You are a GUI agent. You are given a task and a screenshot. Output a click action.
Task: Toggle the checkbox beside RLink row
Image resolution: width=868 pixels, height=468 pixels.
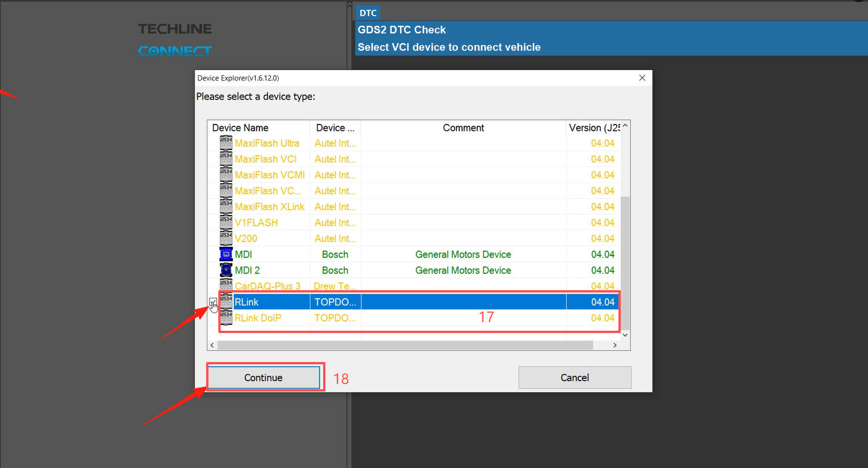(x=213, y=302)
